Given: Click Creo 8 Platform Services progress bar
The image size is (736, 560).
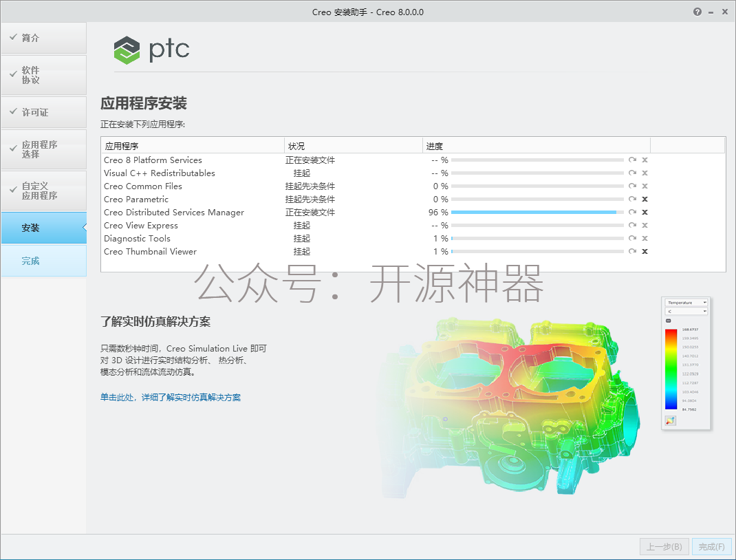Looking at the screenshot, I should [x=537, y=160].
